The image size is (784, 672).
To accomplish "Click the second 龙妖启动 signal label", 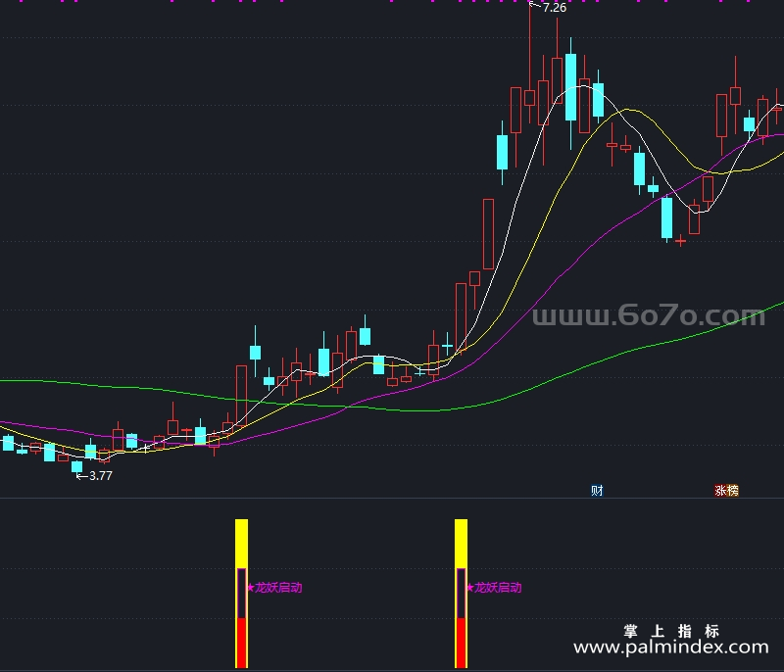I will tap(494, 588).
